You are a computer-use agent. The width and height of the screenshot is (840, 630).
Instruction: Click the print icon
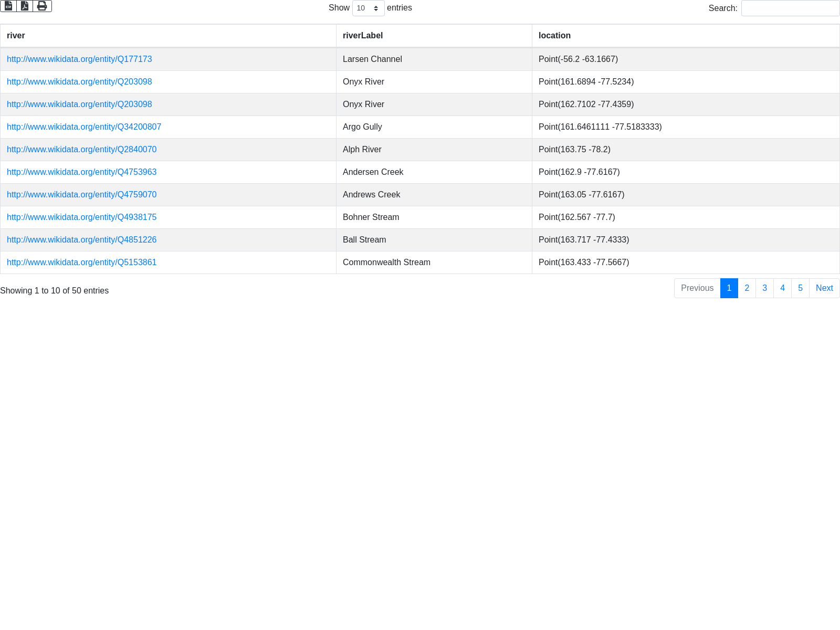click(42, 6)
